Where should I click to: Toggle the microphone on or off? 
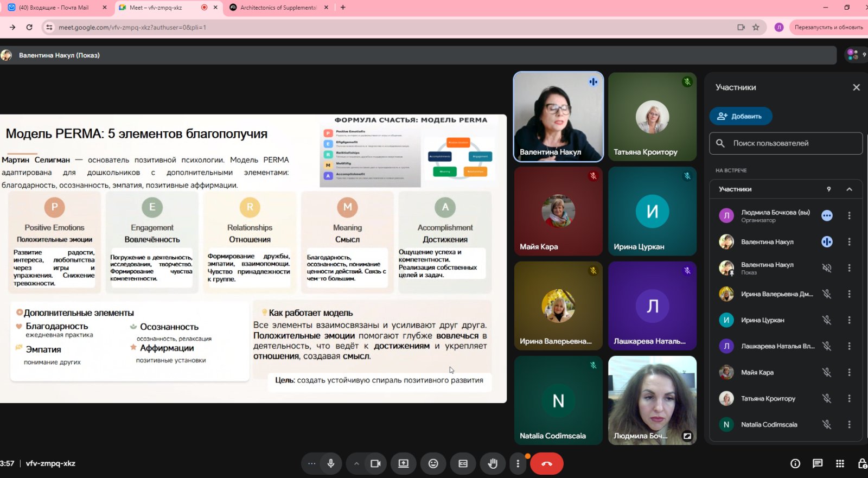pyautogui.click(x=330, y=463)
